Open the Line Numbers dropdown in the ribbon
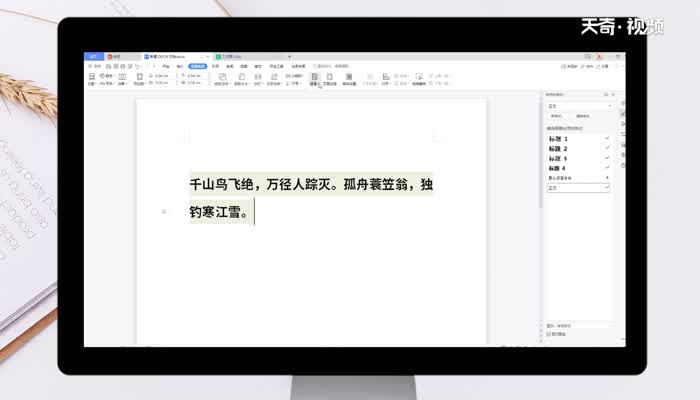The image size is (700, 400). pyautogui.click(x=292, y=83)
